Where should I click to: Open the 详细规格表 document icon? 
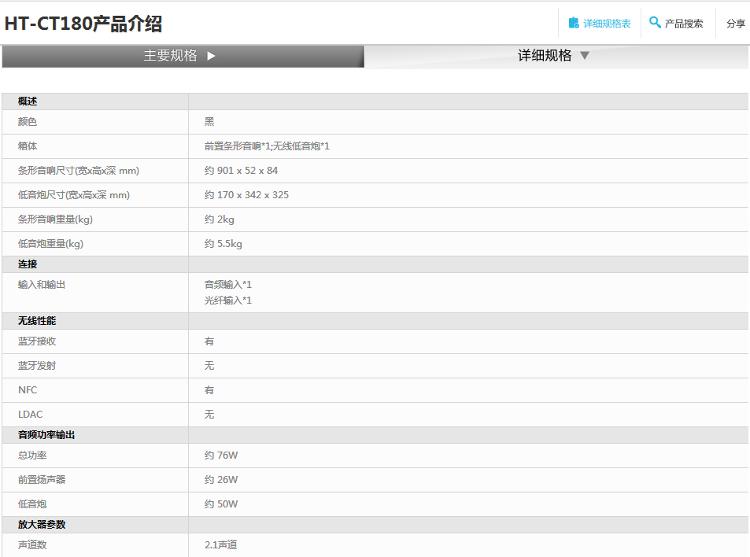(574, 22)
